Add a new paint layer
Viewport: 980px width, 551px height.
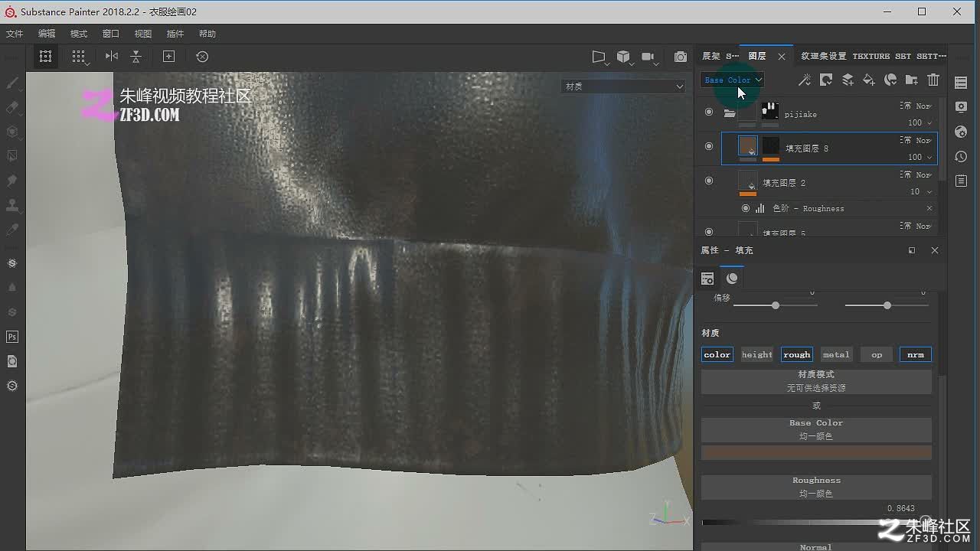[x=848, y=80]
